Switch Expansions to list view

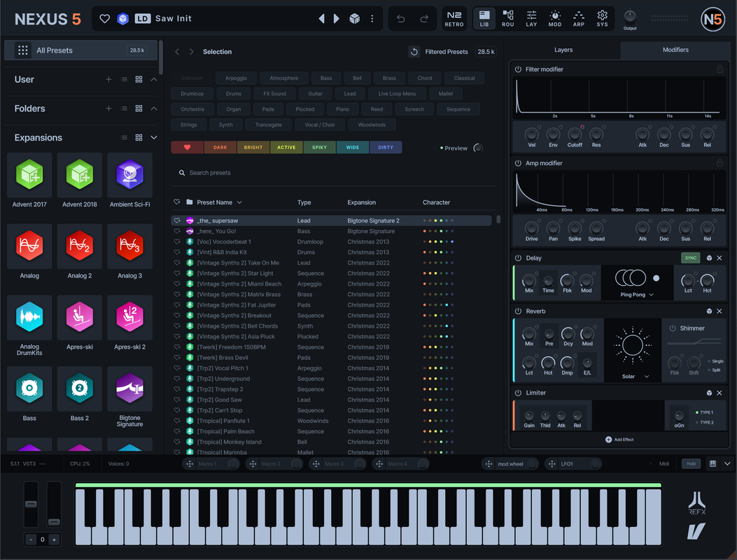124,138
